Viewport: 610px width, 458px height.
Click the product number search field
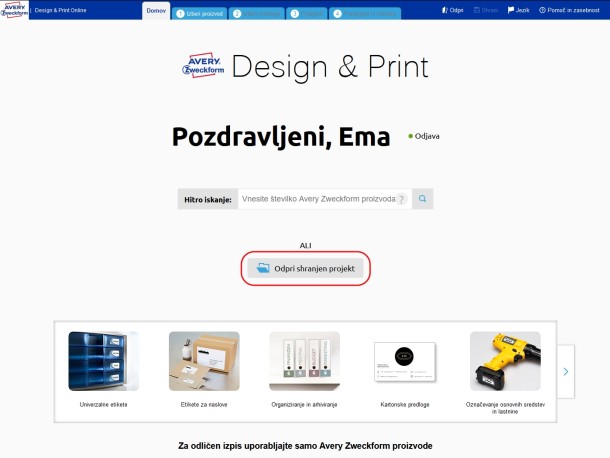pyautogui.click(x=325, y=199)
